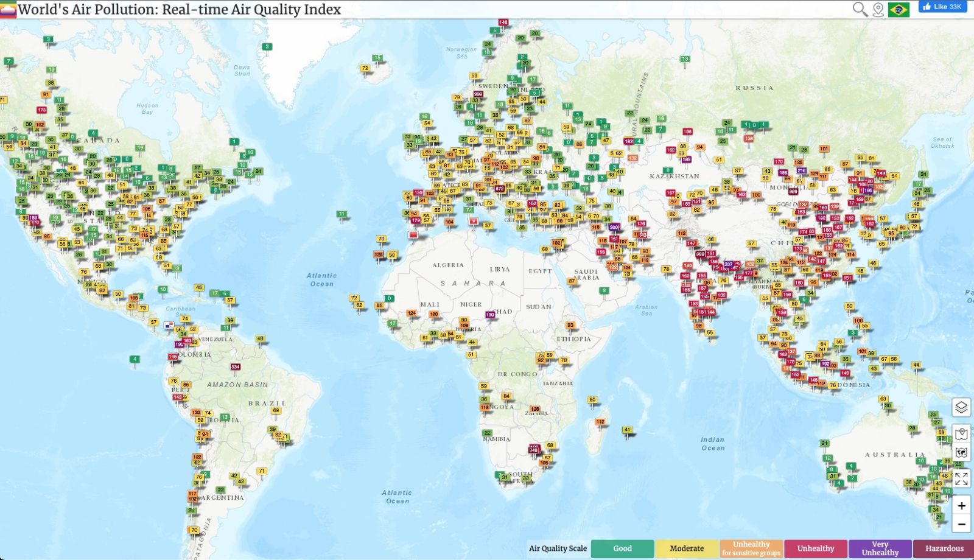The image size is (974, 560).
Task: Zoom in with the plus button
Action: [x=961, y=506]
